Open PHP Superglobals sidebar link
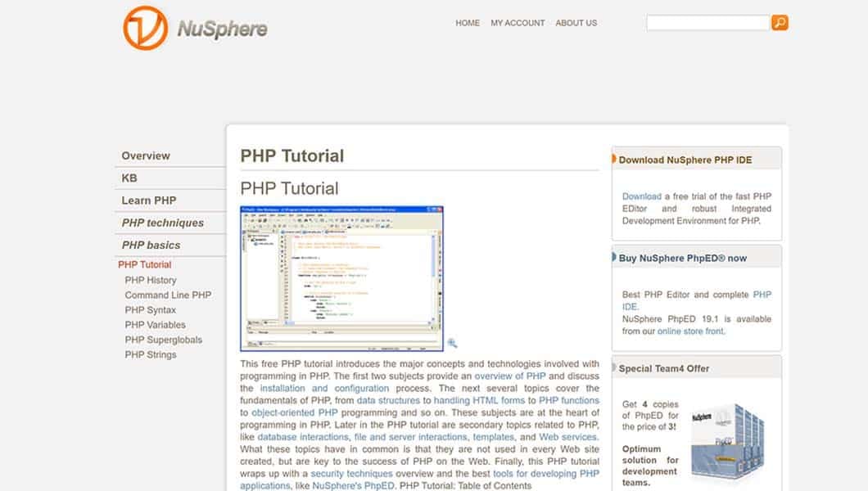868x491 pixels. pyautogui.click(x=163, y=340)
